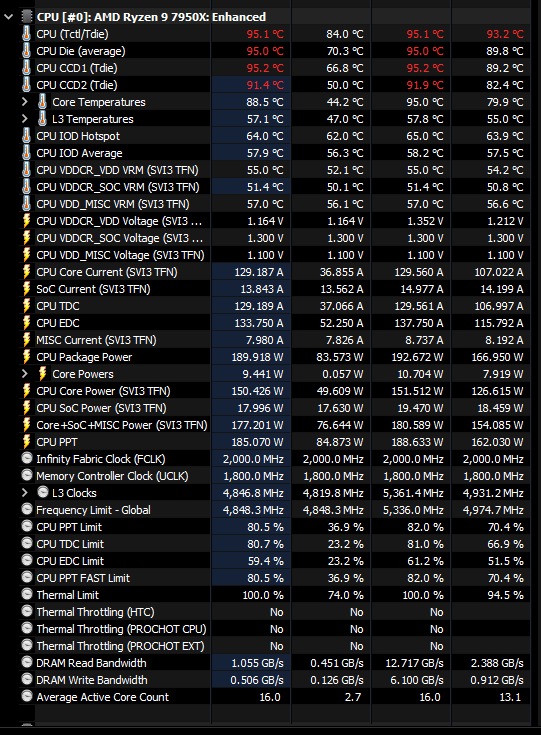Click the 13.1 average active core count value
Screen dimensions: 541x735
510,697
